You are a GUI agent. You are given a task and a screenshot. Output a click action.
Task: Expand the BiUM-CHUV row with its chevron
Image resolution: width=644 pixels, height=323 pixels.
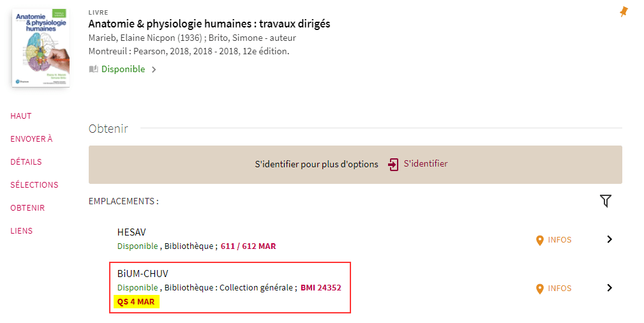[x=610, y=288]
